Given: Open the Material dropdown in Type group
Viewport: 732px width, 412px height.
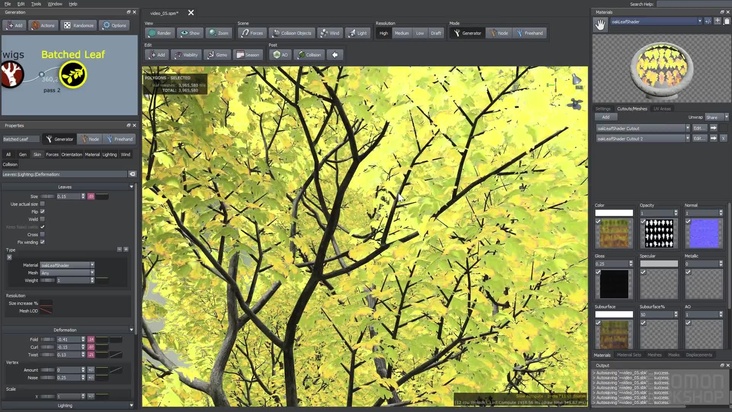Looking at the screenshot, I should click(x=67, y=265).
